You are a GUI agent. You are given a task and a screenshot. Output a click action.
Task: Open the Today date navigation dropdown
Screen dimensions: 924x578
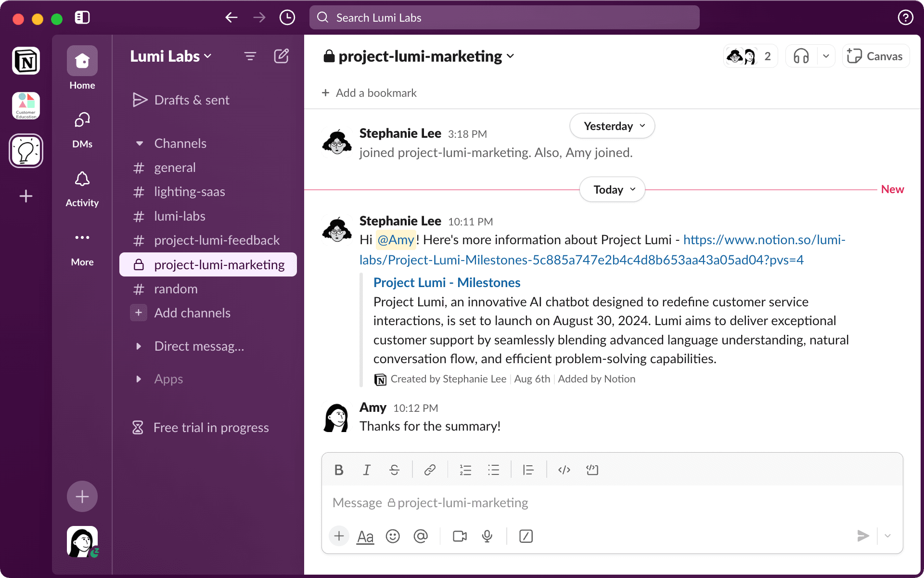click(612, 189)
